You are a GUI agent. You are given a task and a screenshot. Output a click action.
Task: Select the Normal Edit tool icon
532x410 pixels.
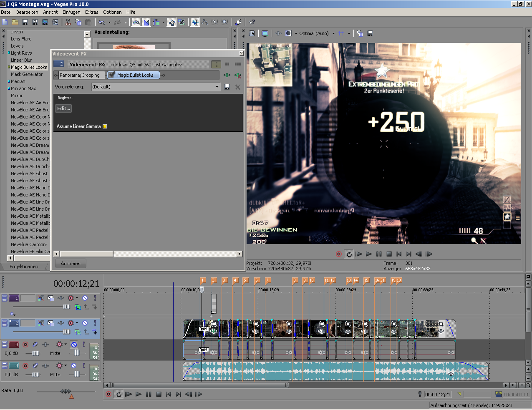[195, 22]
